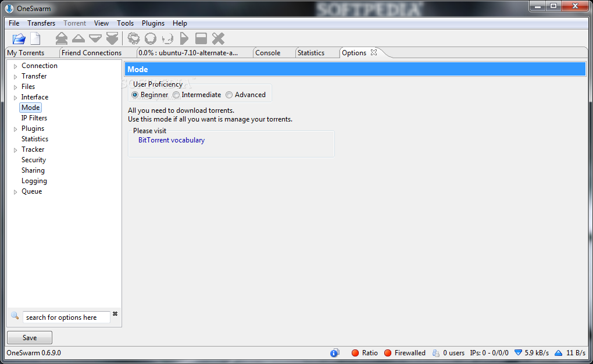This screenshot has height=364, width=593.
Task: Select Beginner user proficiency
Action: (x=135, y=95)
